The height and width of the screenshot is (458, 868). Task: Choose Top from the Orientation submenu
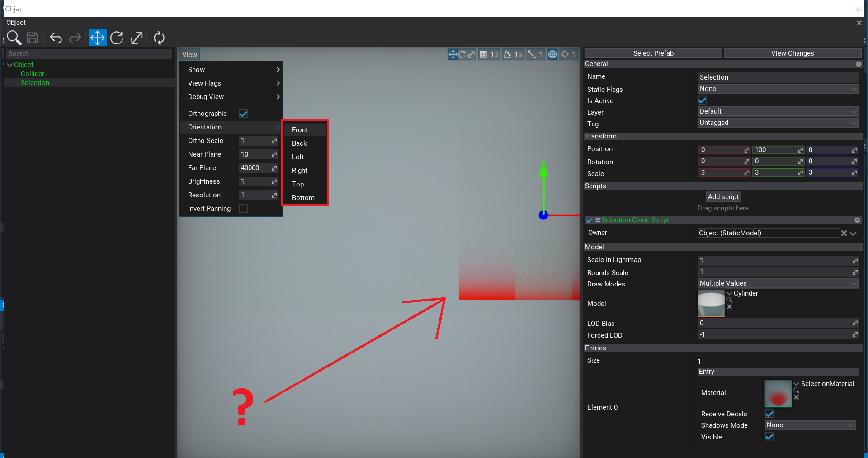(298, 184)
